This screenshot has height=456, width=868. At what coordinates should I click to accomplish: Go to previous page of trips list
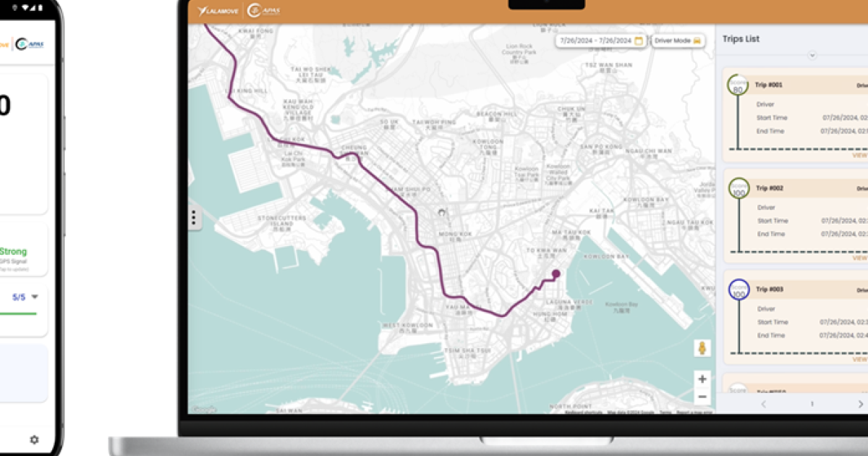[x=764, y=404]
